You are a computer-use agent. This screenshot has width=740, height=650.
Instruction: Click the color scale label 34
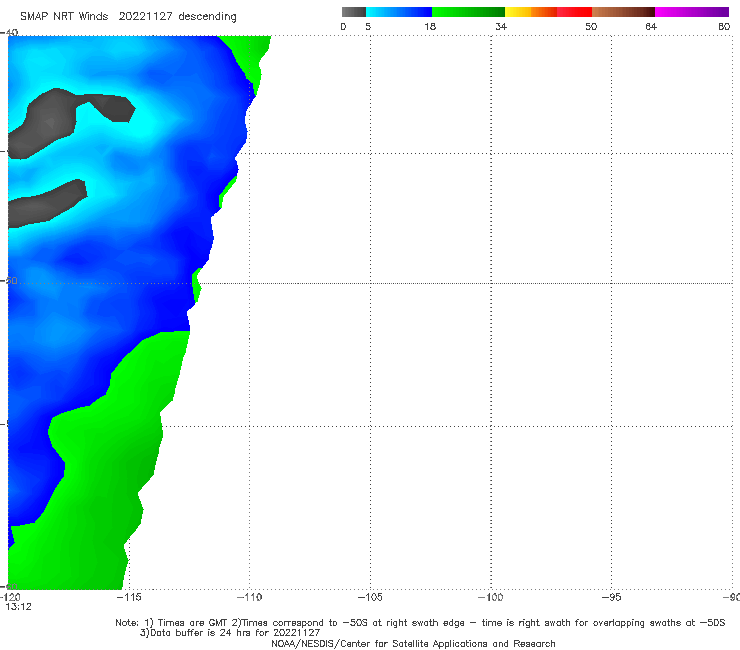pyautogui.click(x=501, y=26)
